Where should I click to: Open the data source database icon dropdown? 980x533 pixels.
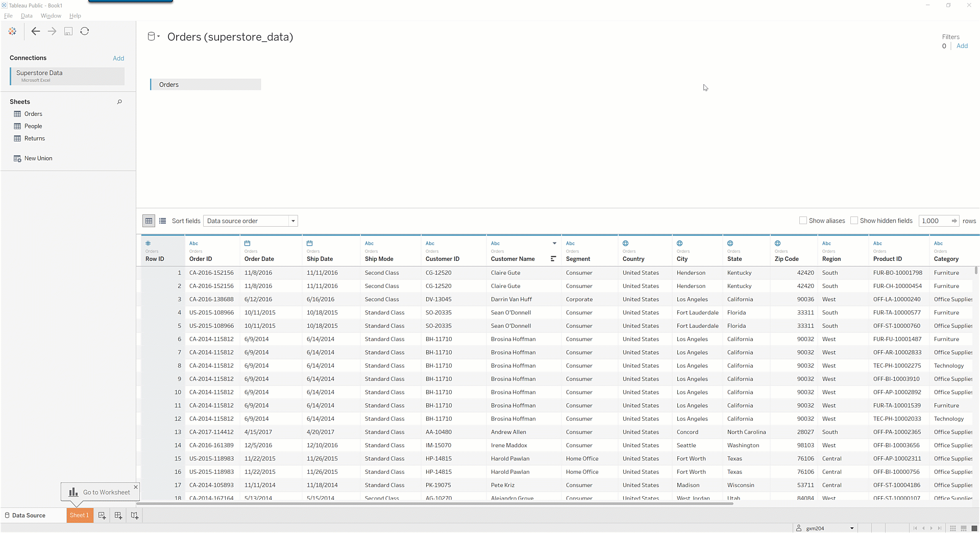click(153, 37)
